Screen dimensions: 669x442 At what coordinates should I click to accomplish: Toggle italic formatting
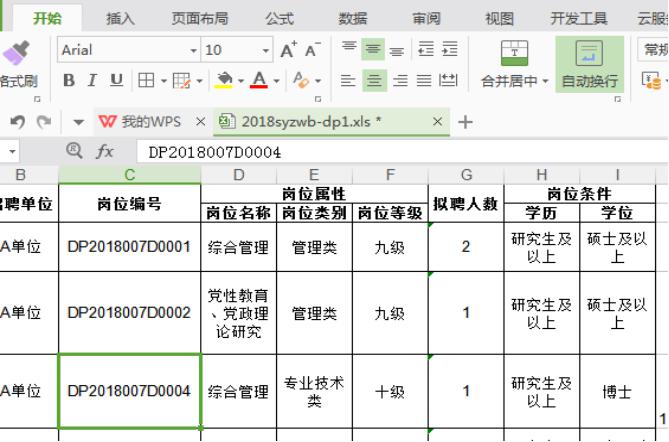click(x=92, y=81)
